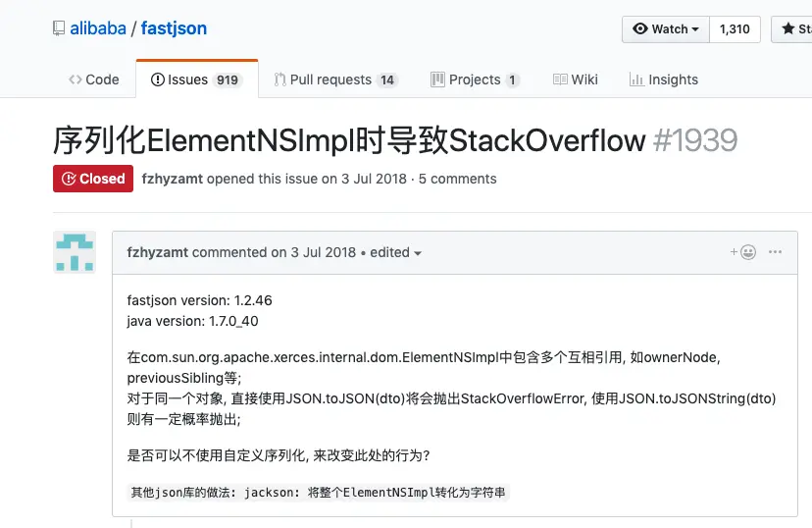The width and height of the screenshot is (812, 528).
Task: Click the Code tab angle-brackets icon
Action: [x=76, y=79]
